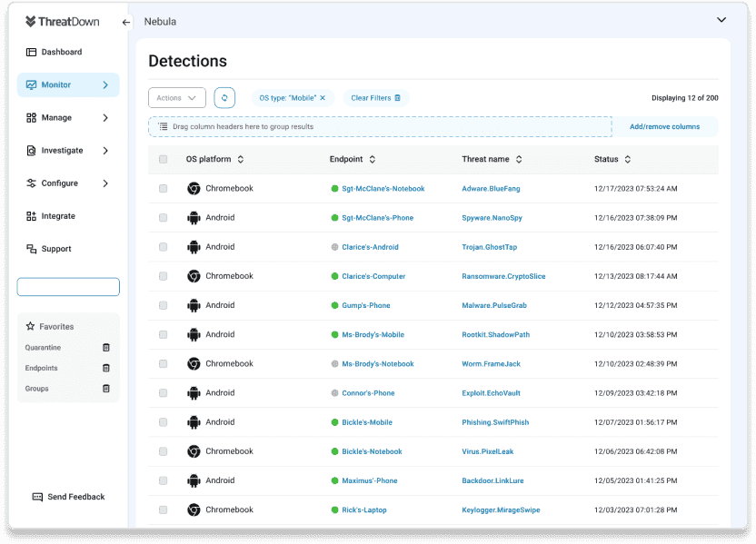This screenshot has height=544, width=756.
Task: Click the Sort icon on Endpoint column
Action: click(x=372, y=160)
